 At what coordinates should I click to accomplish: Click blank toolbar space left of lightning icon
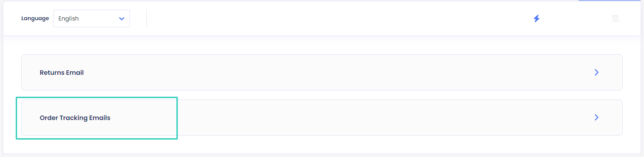point(340,18)
